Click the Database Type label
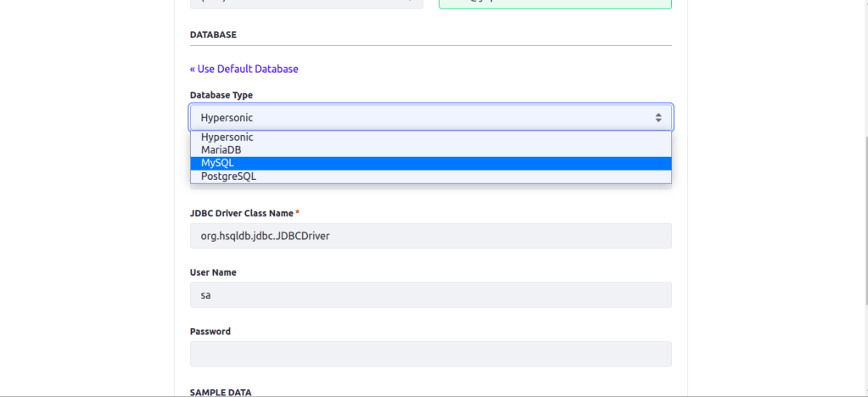868x397 pixels. coord(221,95)
